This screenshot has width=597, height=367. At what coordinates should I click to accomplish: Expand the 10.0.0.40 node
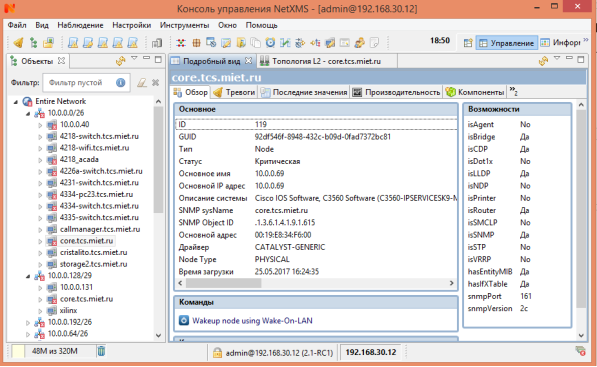(40, 125)
